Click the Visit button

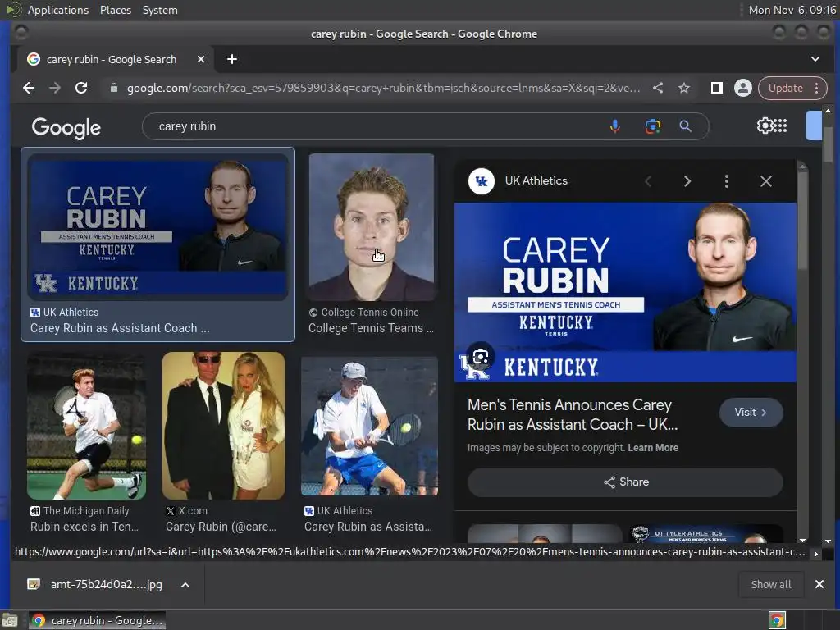pos(751,413)
